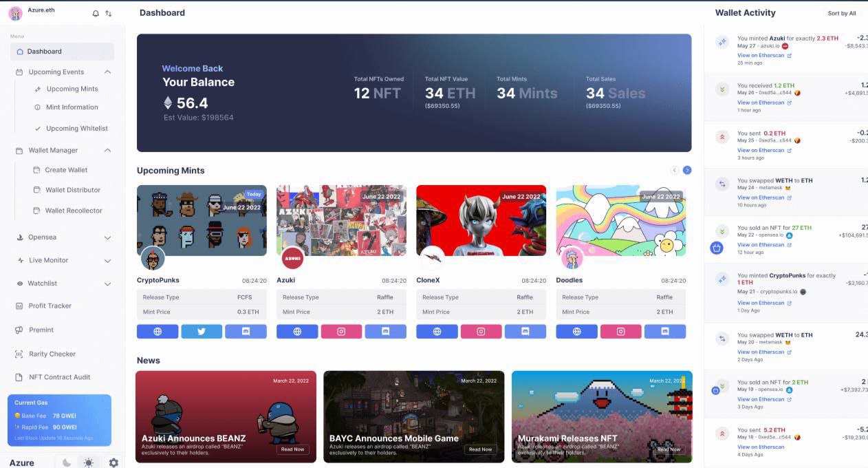Expand the Opensea menu
868x468 pixels.
(107, 237)
